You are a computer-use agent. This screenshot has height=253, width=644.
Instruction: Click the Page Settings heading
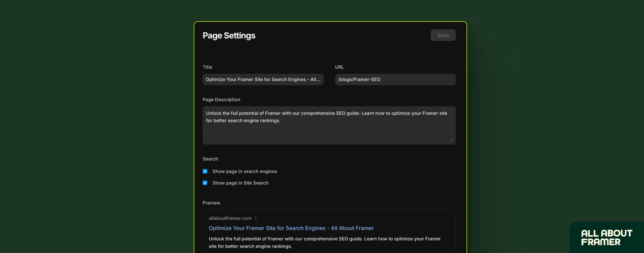[229, 35]
